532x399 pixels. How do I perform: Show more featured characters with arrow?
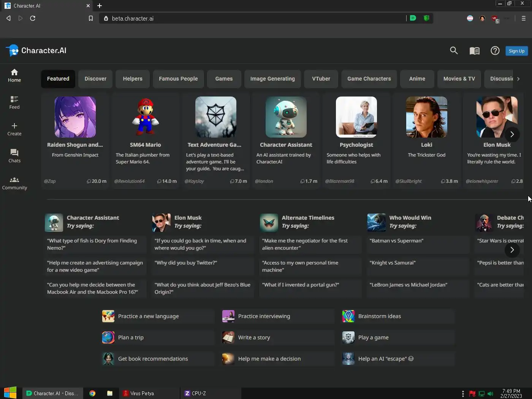(x=512, y=134)
